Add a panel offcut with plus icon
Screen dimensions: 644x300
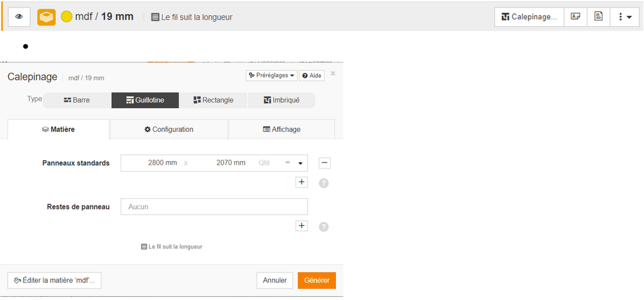(301, 226)
